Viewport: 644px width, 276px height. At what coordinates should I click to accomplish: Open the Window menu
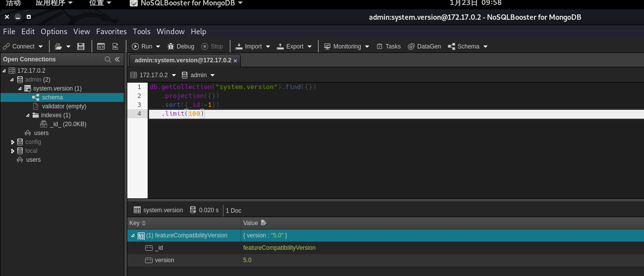coord(170,31)
